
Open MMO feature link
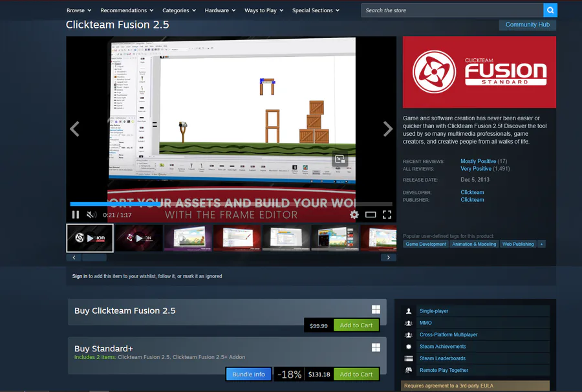pos(426,323)
